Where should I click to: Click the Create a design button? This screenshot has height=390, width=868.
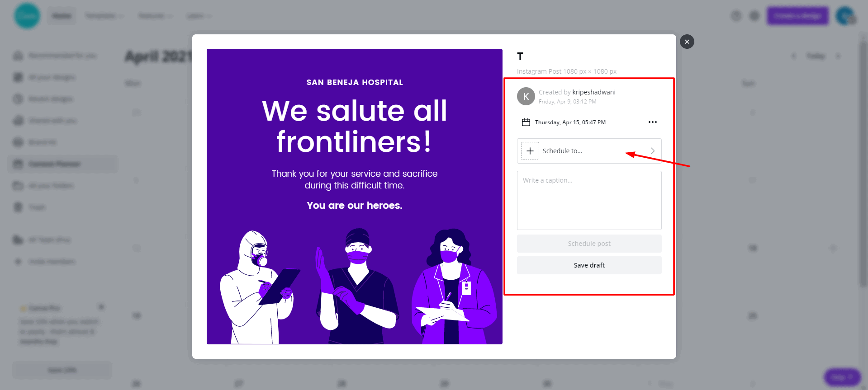[x=797, y=16]
